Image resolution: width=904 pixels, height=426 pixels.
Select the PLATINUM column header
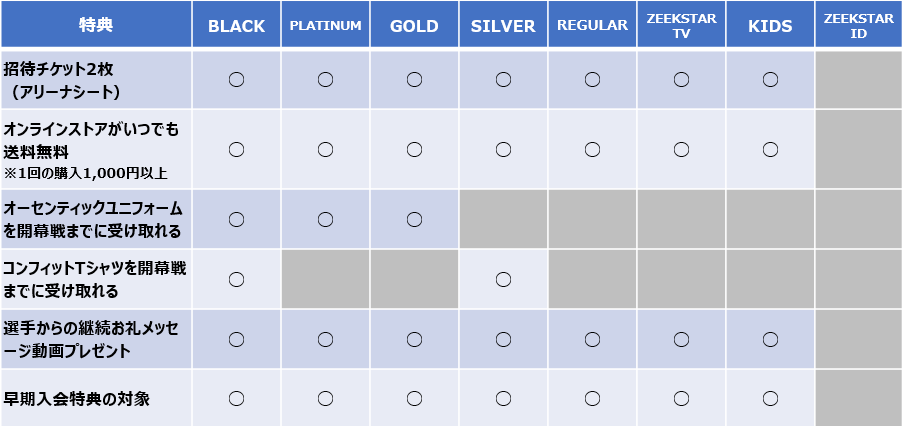pos(325,24)
